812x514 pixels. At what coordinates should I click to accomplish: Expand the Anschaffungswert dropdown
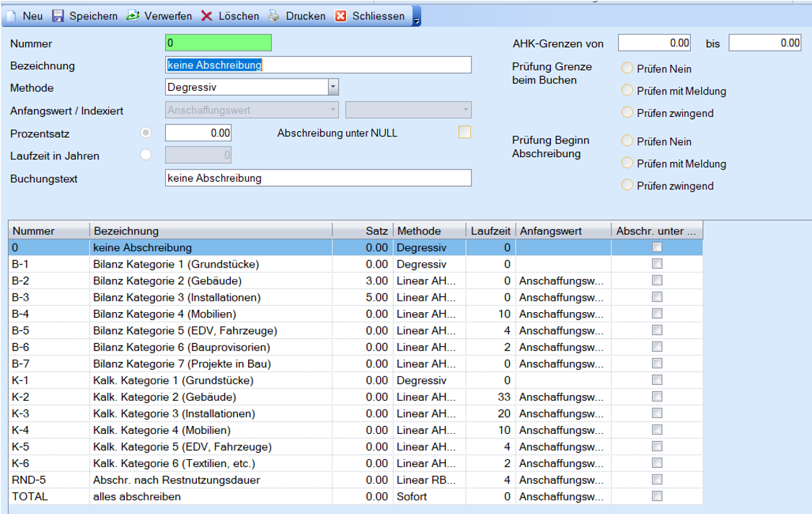332,110
